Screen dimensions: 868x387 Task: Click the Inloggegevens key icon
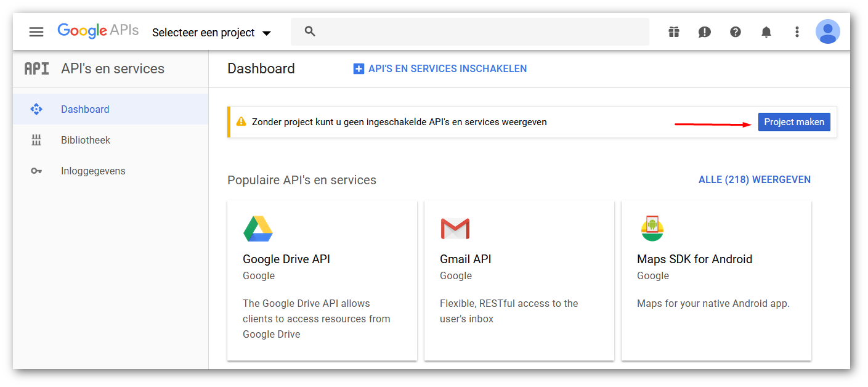tap(36, 171)
